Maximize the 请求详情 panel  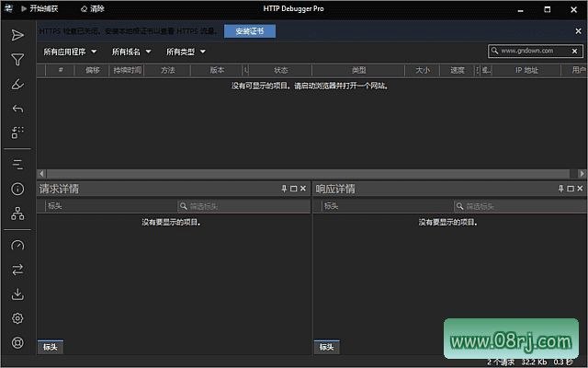(x=294, y=189)
